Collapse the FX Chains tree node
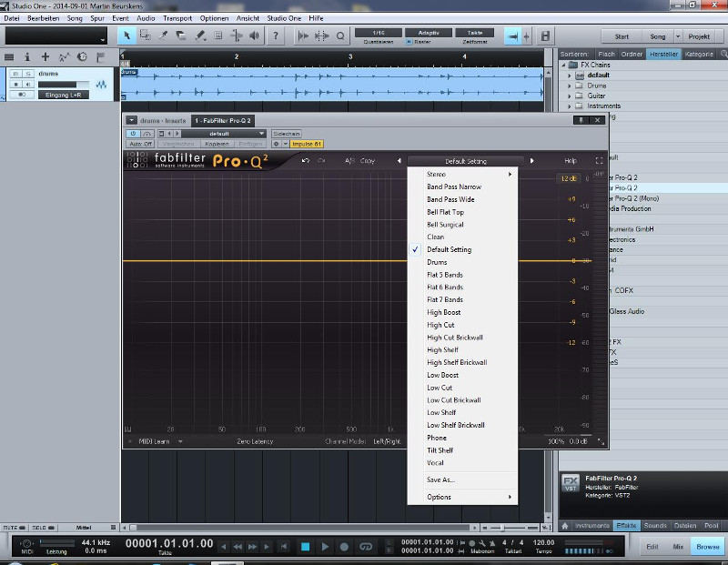This screenshot has height=565, width=728. click(x=563, y=65)
